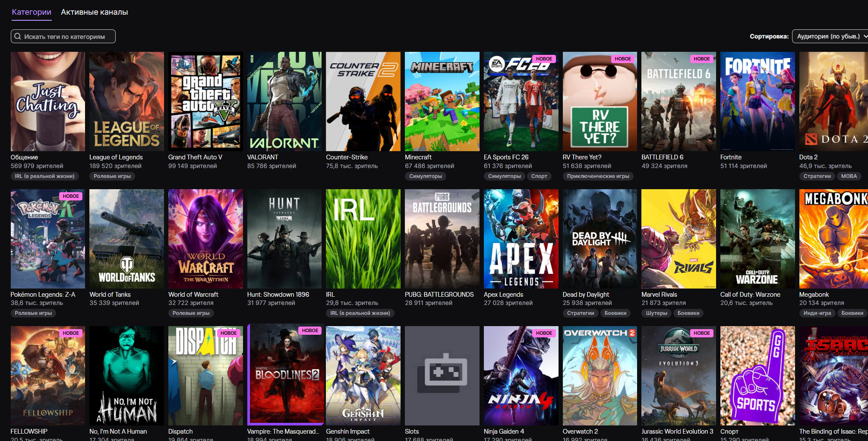The width and height of the screenshot is (868, 441).
Task: Click the Боевики tag under Megabonk
Action: point(852,313)
